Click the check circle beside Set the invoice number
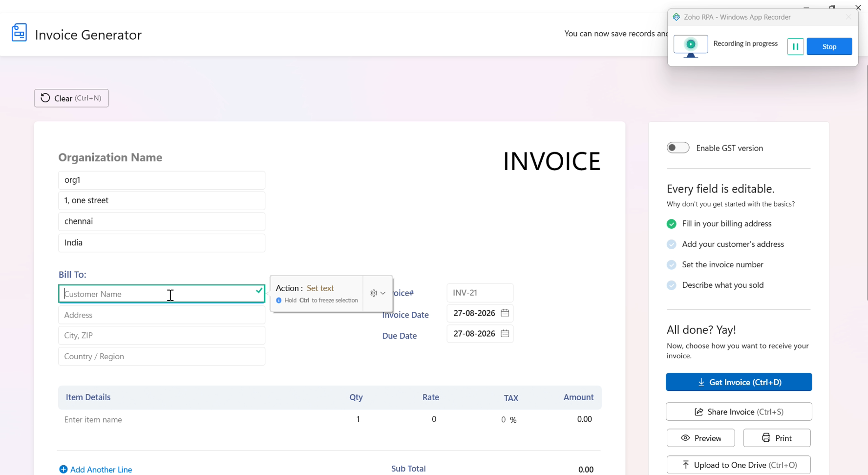 [672, 265]
